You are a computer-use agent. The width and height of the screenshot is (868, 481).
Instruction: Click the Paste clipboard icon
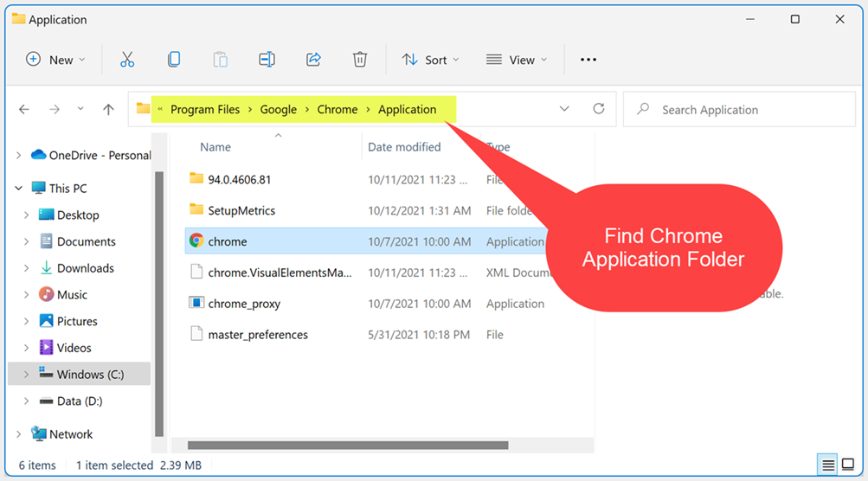(x=221, y=59)
